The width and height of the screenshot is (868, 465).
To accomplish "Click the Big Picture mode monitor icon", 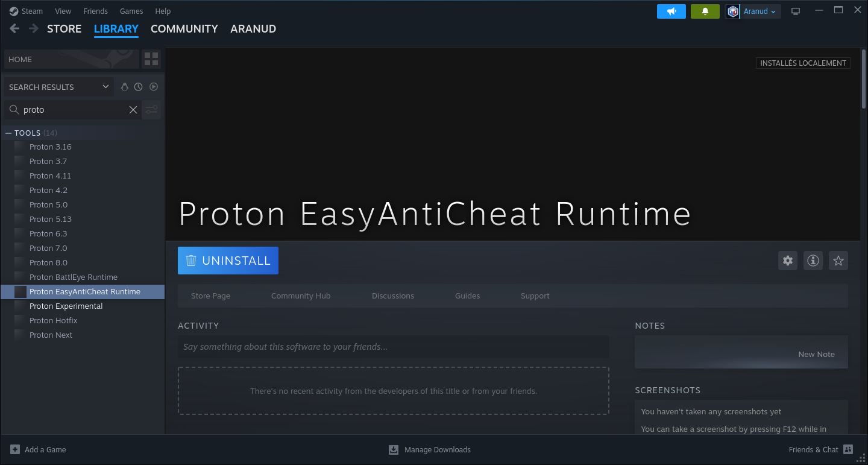I will coord(796,11).
